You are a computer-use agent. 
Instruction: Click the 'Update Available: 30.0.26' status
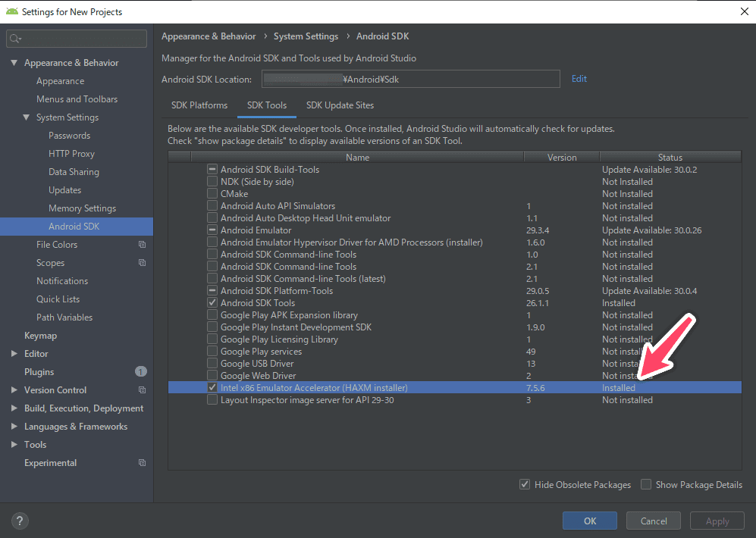tap(652, 230)
